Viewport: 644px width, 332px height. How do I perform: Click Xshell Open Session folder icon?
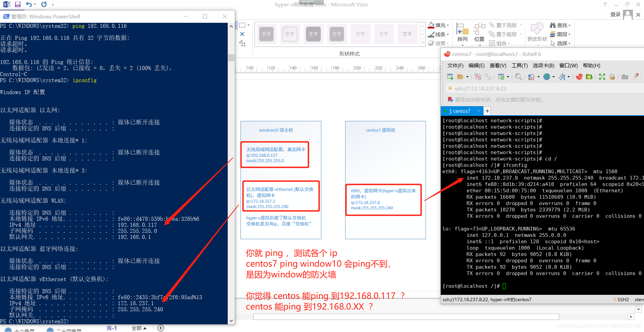tap(461, 77)
